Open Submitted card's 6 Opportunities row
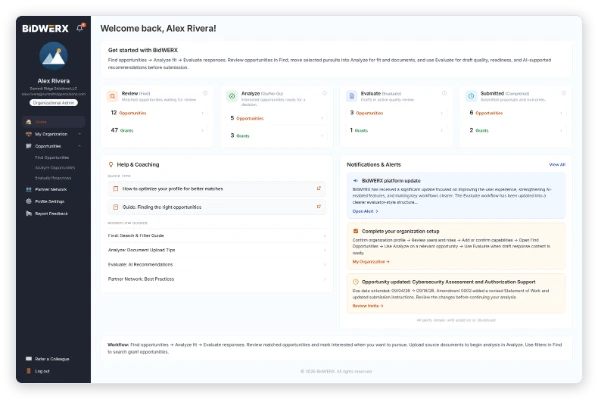The image size is (598, 399). tap(516, 113)
